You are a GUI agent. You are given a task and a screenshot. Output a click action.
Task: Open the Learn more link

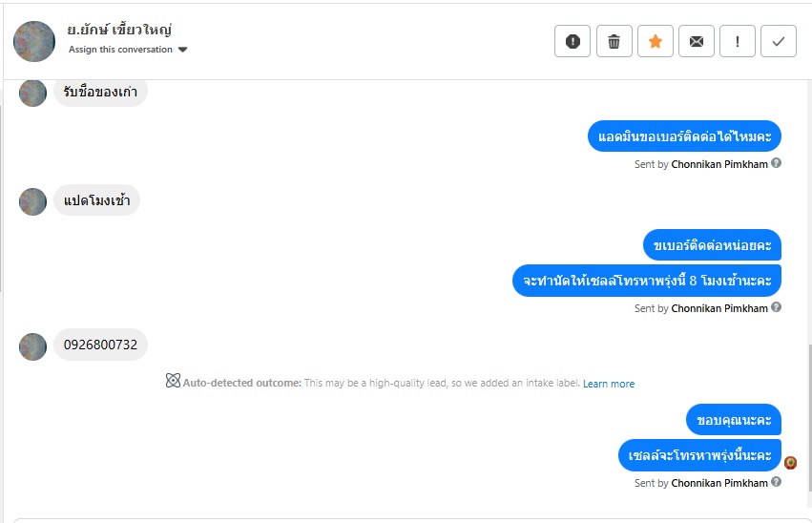click(x=609, y=384)
